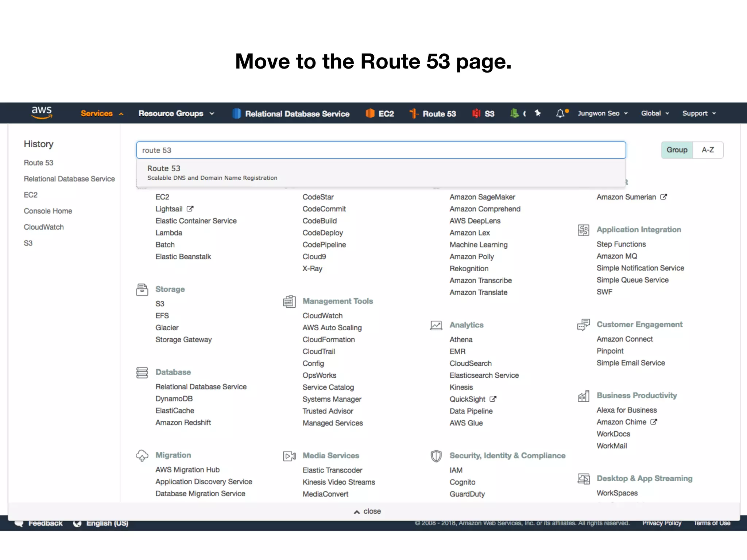Open IAM under Security

pyautogui.click(x=456, y=471)
